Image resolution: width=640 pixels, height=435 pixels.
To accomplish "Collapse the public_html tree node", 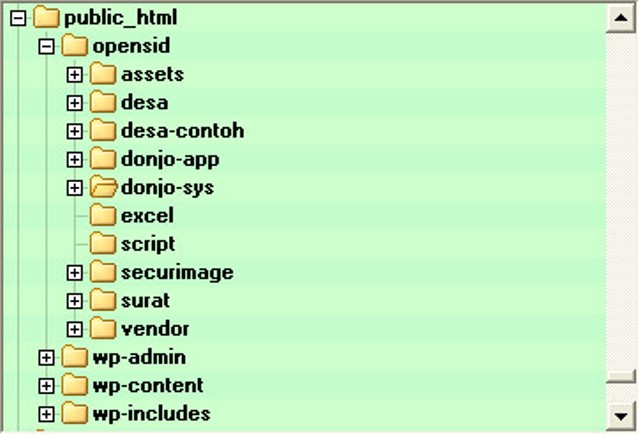I will click(18, 18).
